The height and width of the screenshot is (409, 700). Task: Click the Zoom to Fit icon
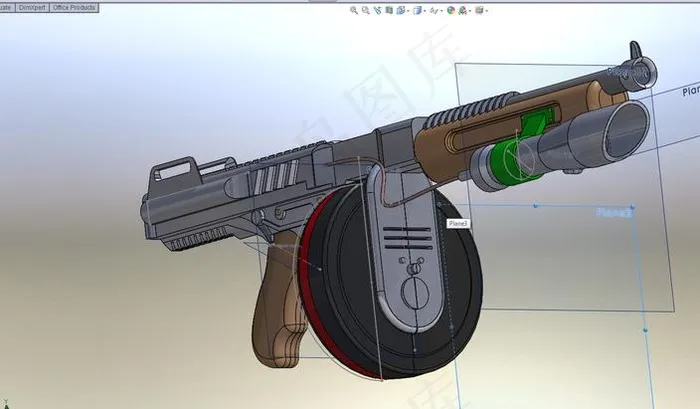tap(354, 10)
